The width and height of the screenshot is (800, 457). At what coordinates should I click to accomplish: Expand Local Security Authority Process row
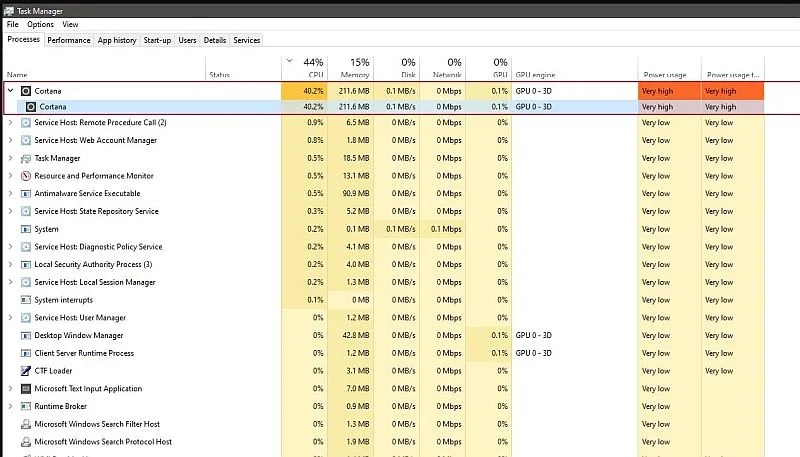(x=10, y=264)
